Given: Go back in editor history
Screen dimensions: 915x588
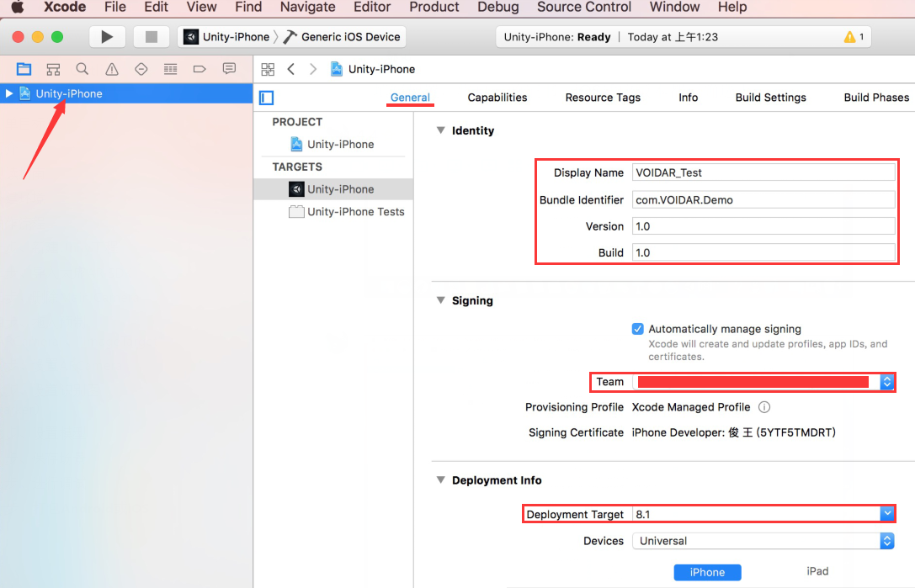Looking at the screenshot, I should pyautogui.click(x=291, y=69).
